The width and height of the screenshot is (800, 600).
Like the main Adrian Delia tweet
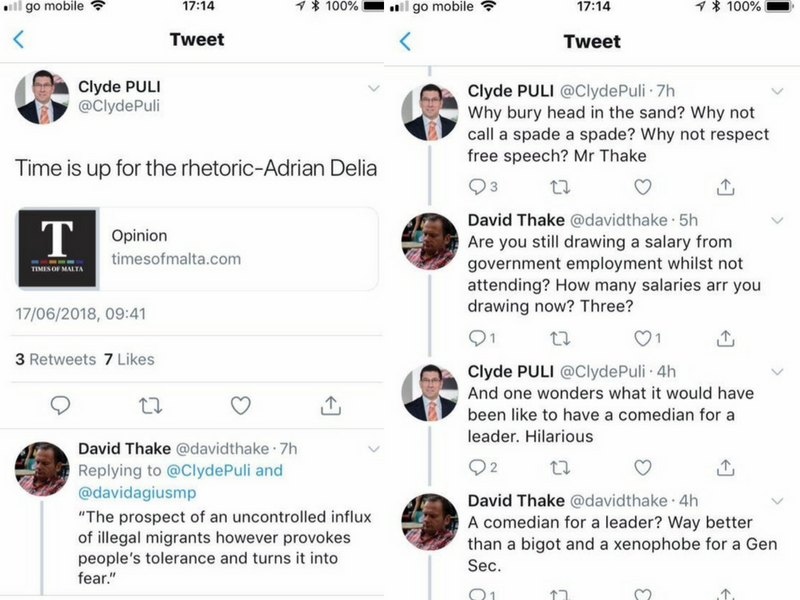240,405
